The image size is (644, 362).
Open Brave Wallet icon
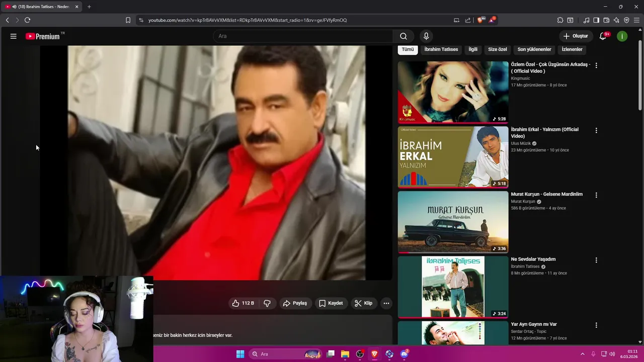tap(606, 20)
